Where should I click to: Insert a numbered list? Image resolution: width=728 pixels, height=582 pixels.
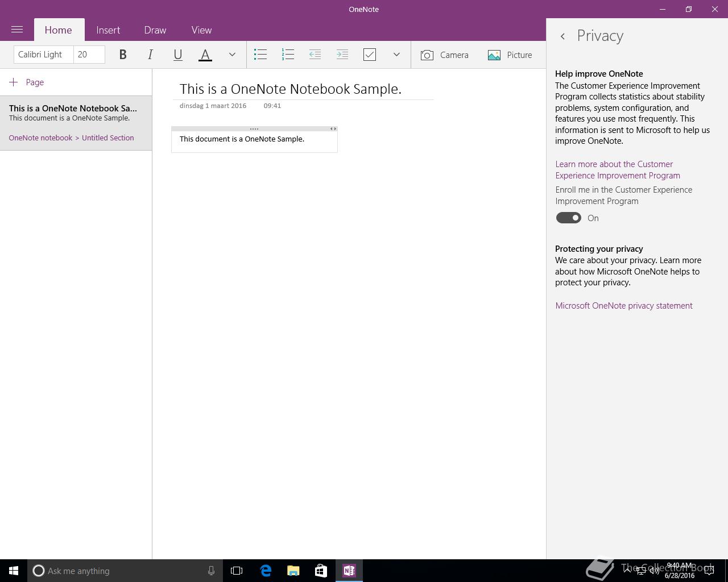tap(288, 55)
